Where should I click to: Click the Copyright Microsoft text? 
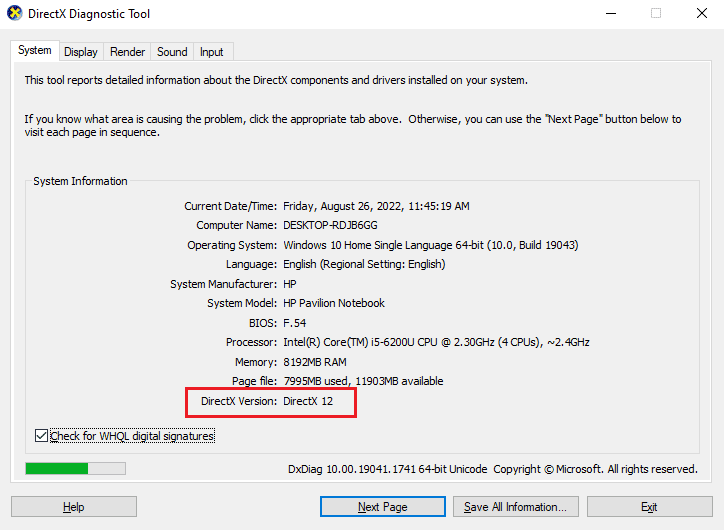tap(596, 469)
